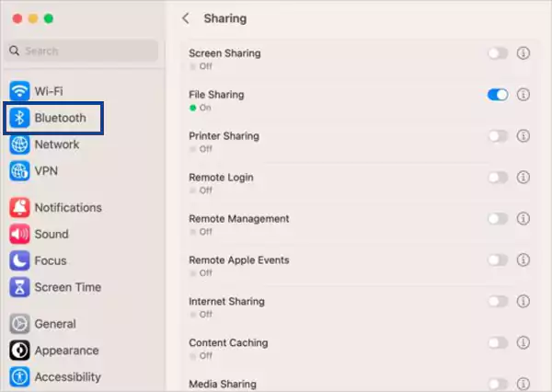
Task: Click the search magnifier icon
Action: click(14, 51)
